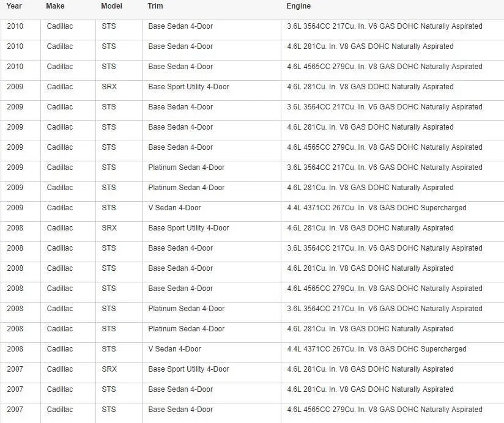Screen dimensions: 504x423
Task: Click "Cadillac" in the 2009 V Sedan row
Action: (x=60, y=208)
